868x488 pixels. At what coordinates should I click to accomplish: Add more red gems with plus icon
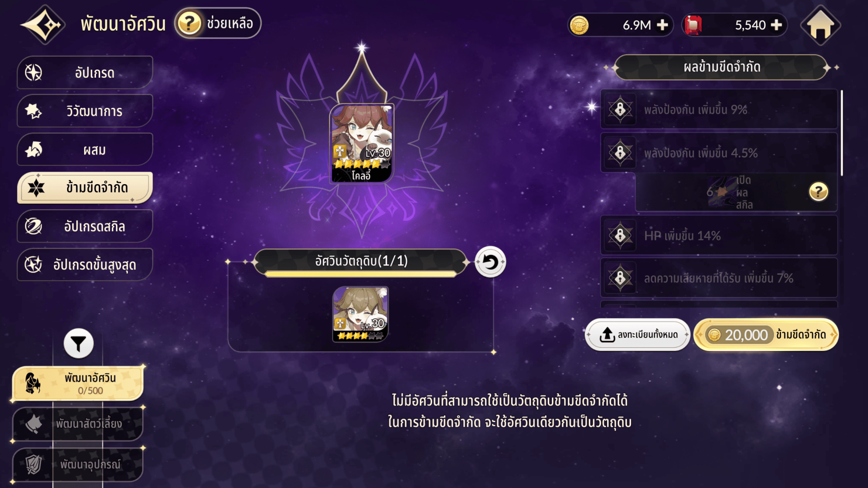click(x=776, y=25)
